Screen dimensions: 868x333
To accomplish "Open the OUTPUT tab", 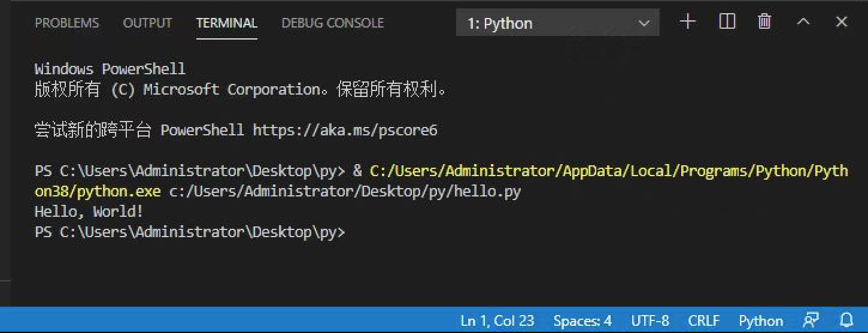I will (147, 23).
